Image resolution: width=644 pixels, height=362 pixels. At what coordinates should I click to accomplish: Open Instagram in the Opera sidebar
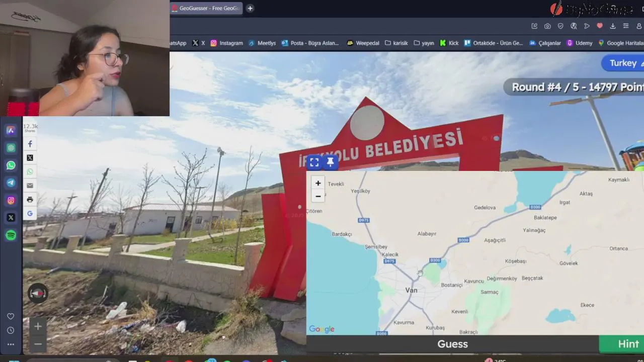(11, 200)
